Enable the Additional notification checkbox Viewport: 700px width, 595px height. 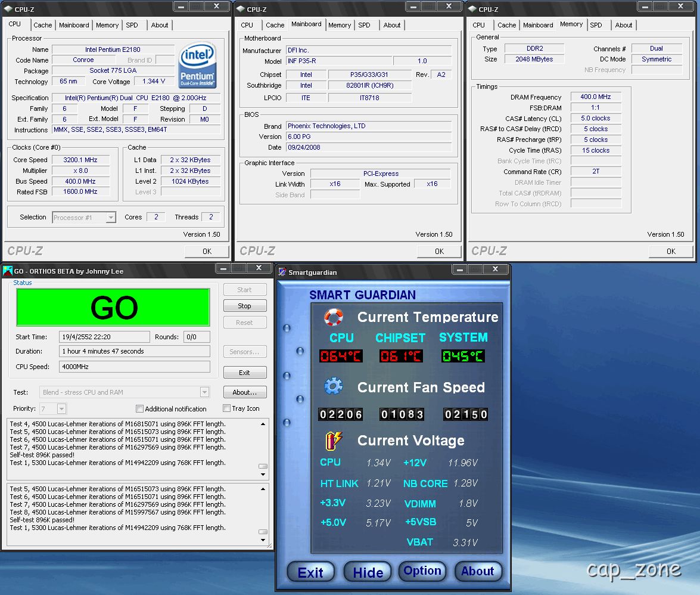coord(140,409)
